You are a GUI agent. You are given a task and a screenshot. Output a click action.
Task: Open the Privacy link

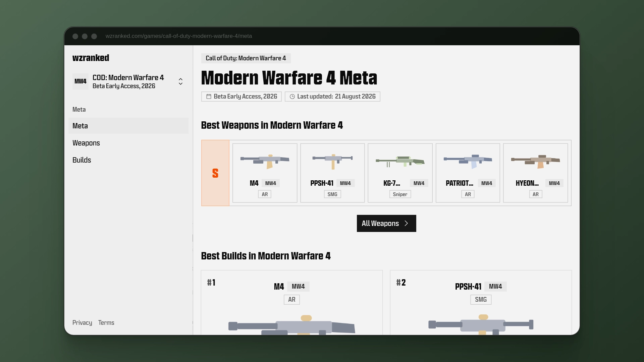pos(82,322)
